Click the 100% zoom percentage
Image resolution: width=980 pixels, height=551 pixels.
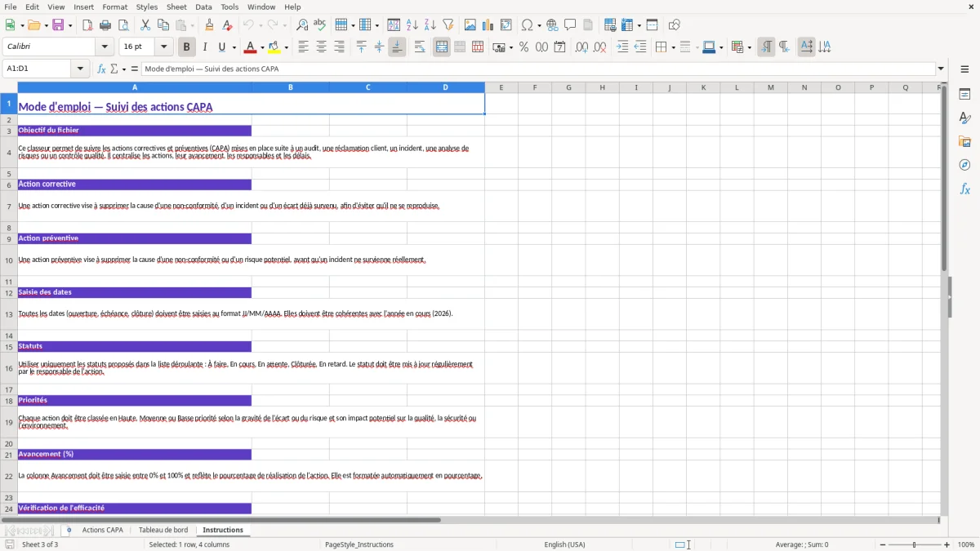point(966,544)
